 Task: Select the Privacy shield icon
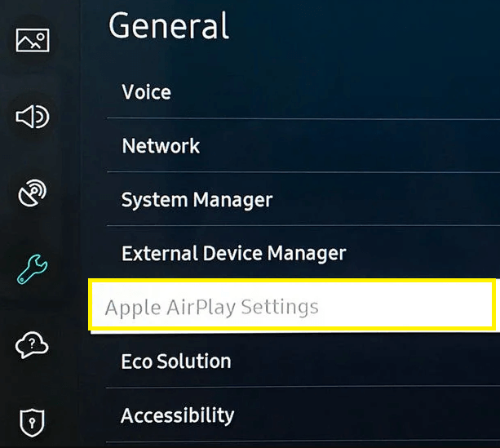point(33,421)
